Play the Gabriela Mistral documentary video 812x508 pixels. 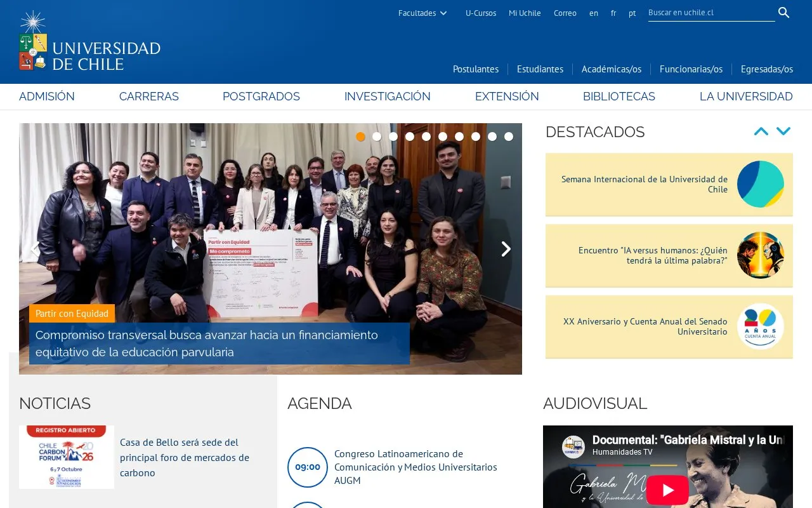click(668, 490)
